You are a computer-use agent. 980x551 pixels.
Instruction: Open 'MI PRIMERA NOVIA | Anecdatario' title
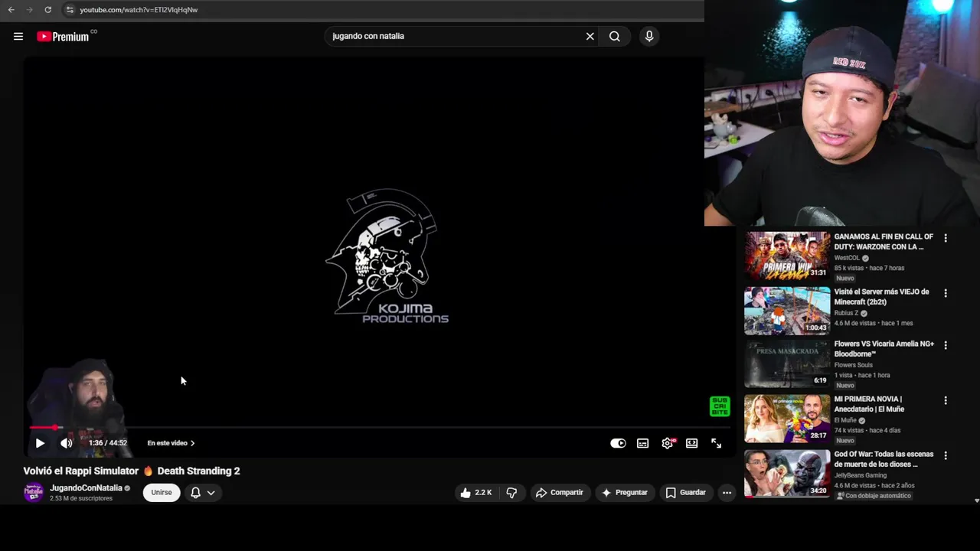pyautogui.click(x=869, y=404)
